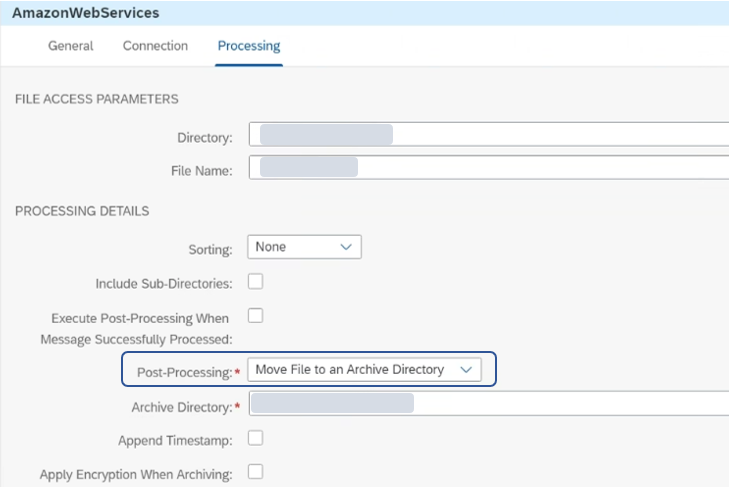Click the File Name input field
This screenshot has height=487, width=730.
coord(489,167)
